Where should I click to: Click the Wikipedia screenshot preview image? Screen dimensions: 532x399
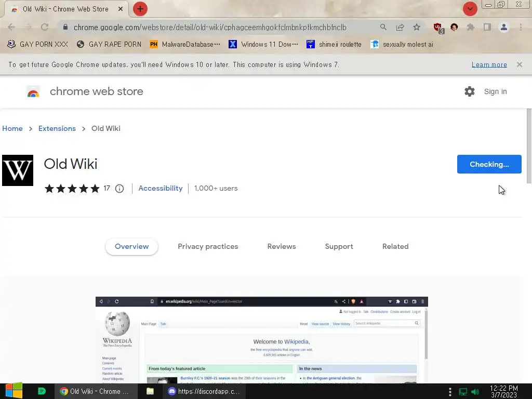click(x=262, y=340)
